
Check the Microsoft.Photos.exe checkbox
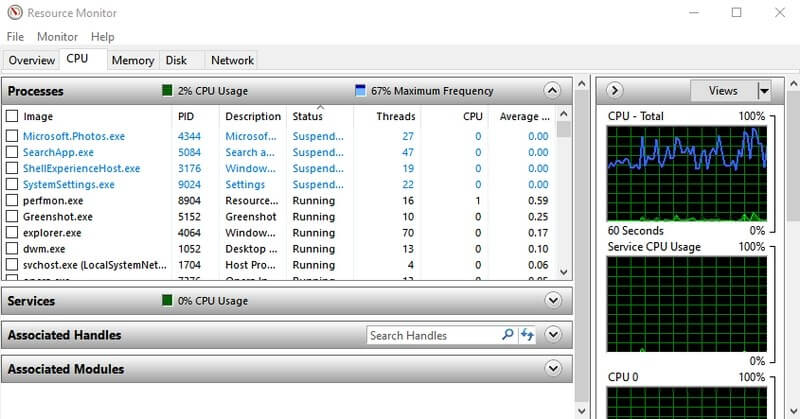click(12, 136)
